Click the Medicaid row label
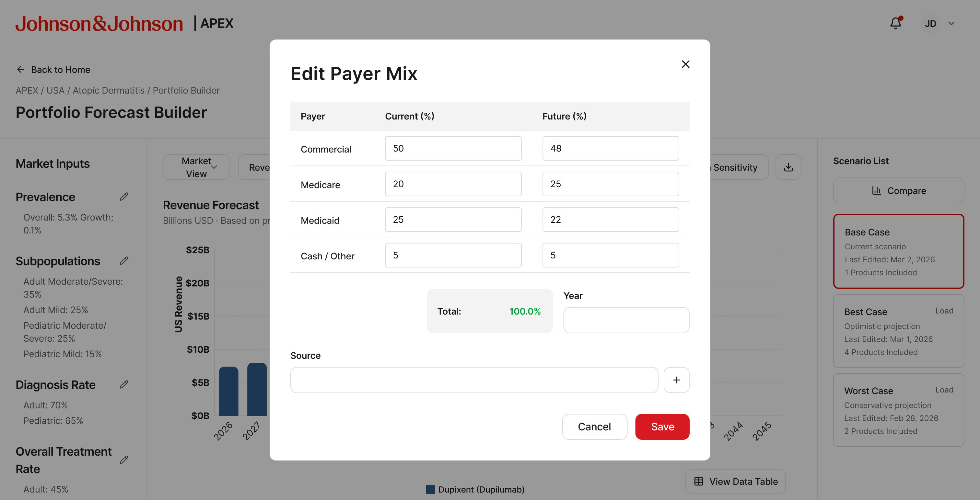980x500 pixels. 320,221
